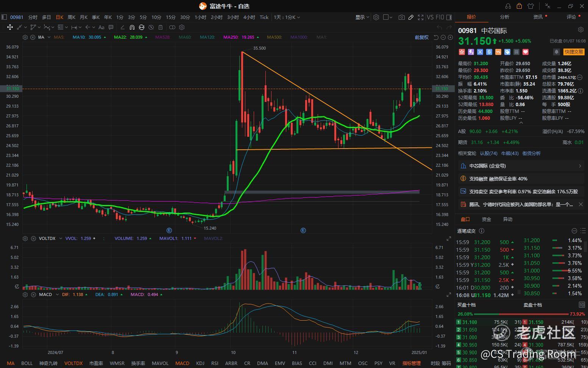588x368 pixels.
Task: Click 前复权 adjustment setting
Action: click(421, 37)
